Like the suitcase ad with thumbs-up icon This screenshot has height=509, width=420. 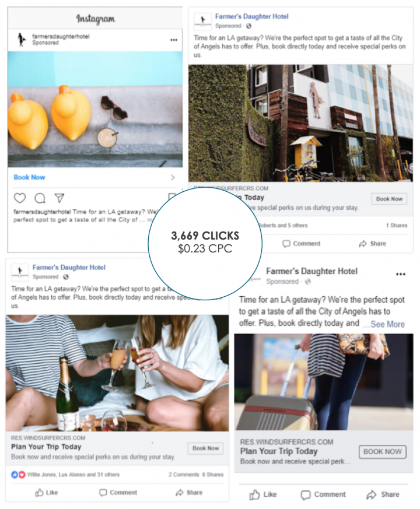click(263, 494)
